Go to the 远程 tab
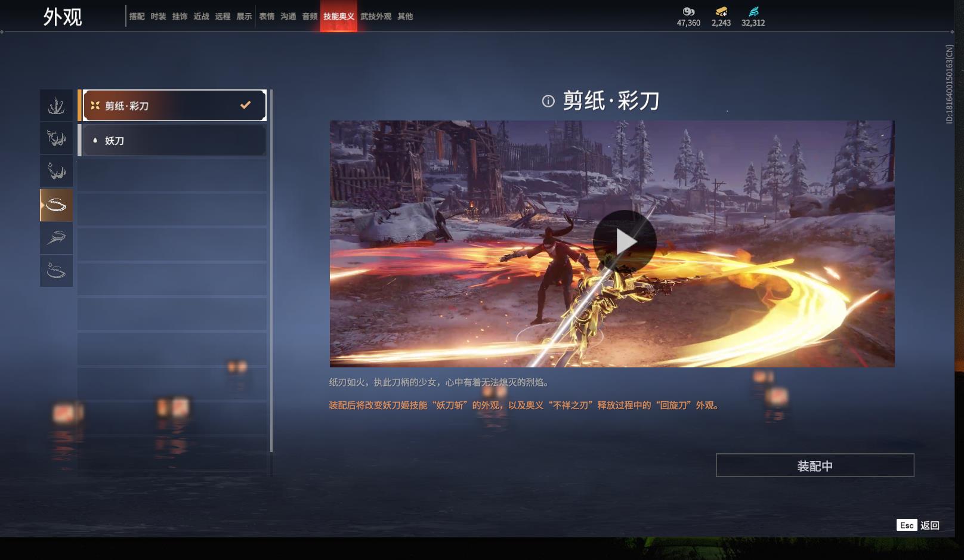Image resolution: width=964 pixels, height=560 pixels. [223, 16]
